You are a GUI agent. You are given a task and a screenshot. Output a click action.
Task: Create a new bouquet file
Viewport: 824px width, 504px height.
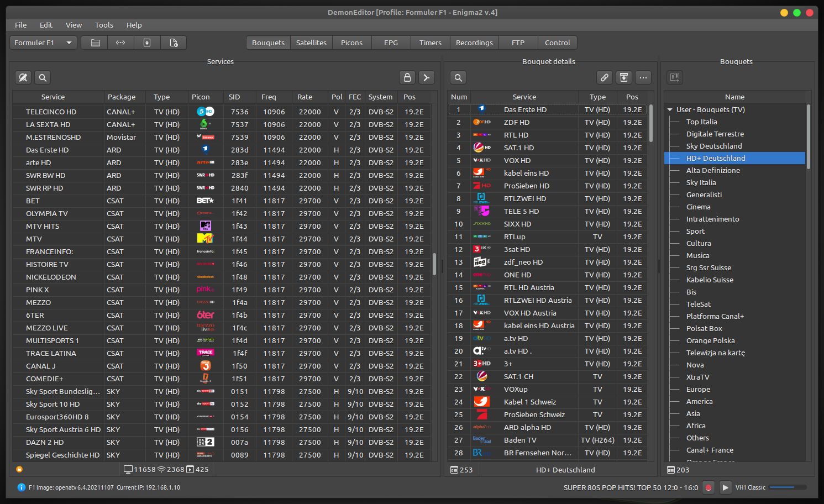click(174, 42)
